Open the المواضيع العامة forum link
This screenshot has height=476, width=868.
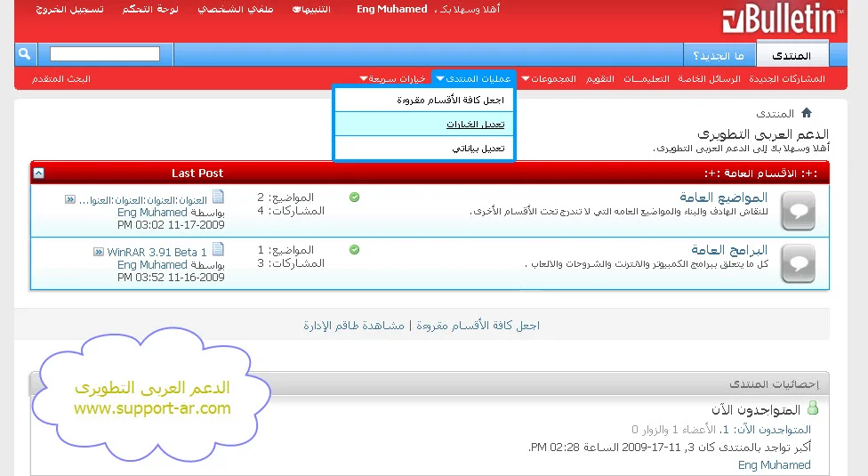click(723, 198)
